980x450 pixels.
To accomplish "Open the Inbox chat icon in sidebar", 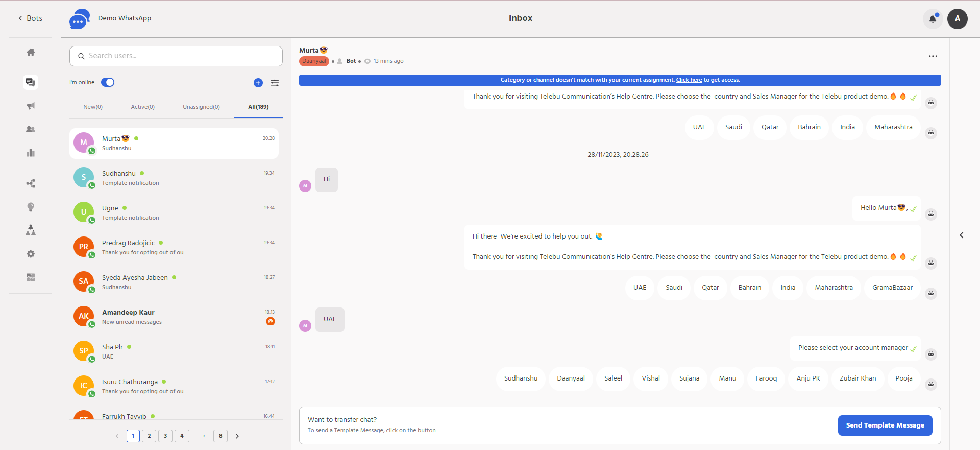I will (31, 82).
